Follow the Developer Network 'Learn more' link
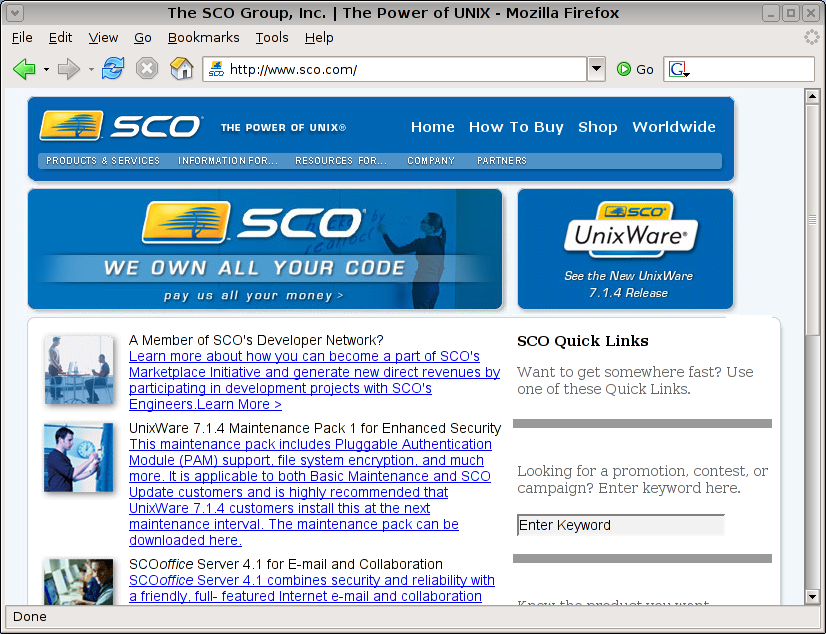The height and width of the screenshot is (634, 826). click(314, 380)
